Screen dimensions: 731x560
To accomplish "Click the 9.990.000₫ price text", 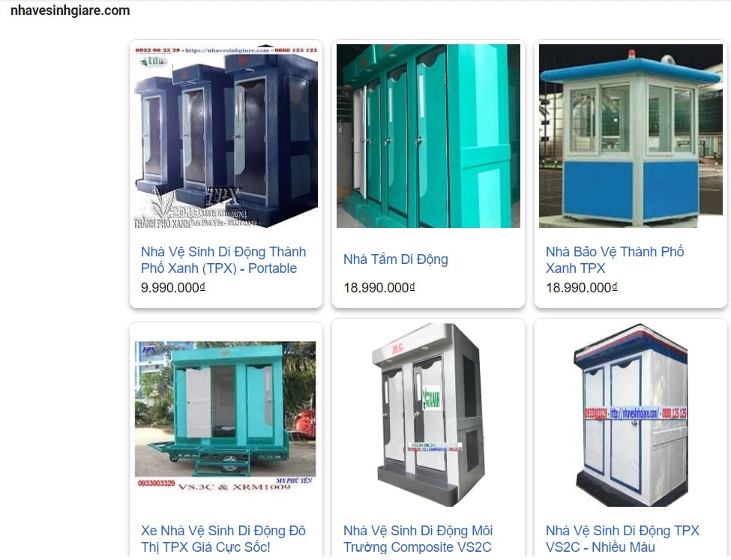I will (x=173, y=287).
